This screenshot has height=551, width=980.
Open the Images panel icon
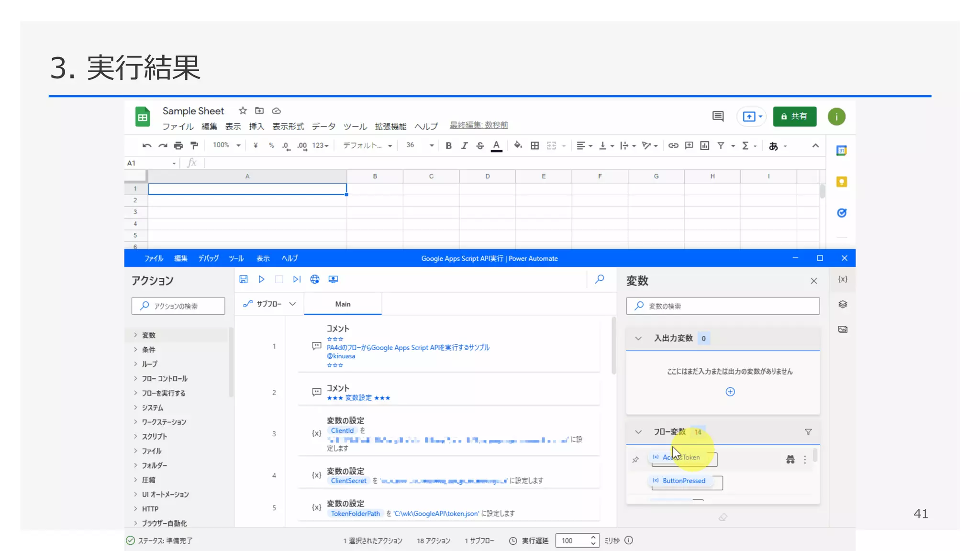click(843, 330)
